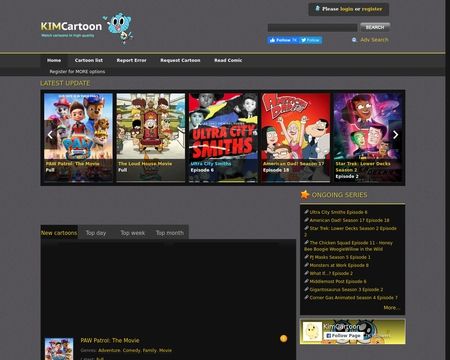Click the SEARCH button
The width and height of the screenshot is (450, 360).
click(x=375, y=27)
